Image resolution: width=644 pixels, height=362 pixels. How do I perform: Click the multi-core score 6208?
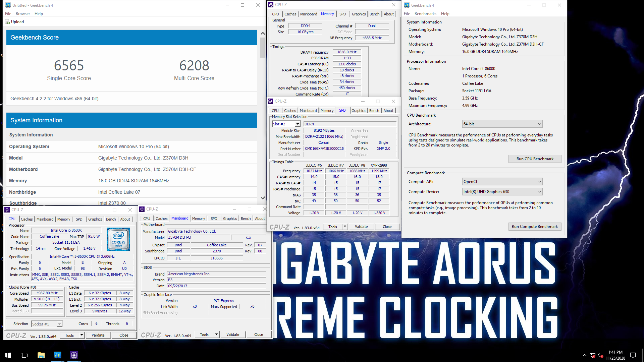tap(194, 65)
